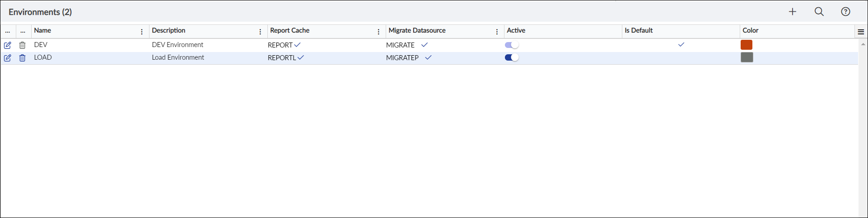Image resolution: width=868 pixels, height=218 pixels.
Task: Click the gray color swatch for LOAD
Action: (747, 57)
